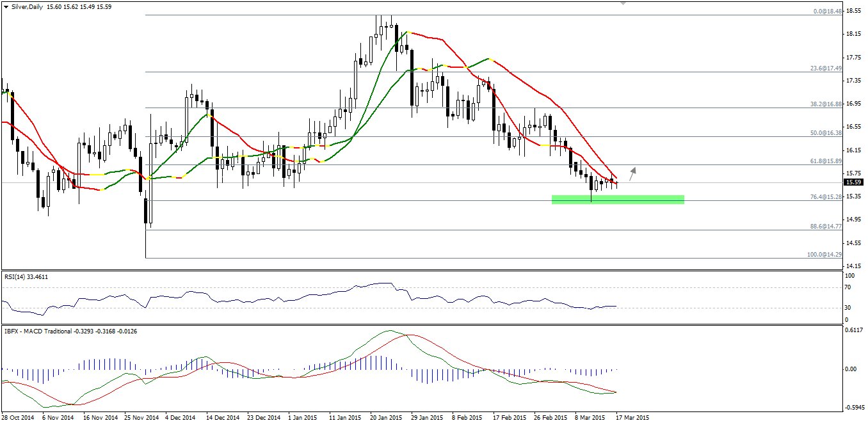The height and width of the screenshot is (423, 868).
Task: Click the RSI scale value 70
Action: [849, 288]
